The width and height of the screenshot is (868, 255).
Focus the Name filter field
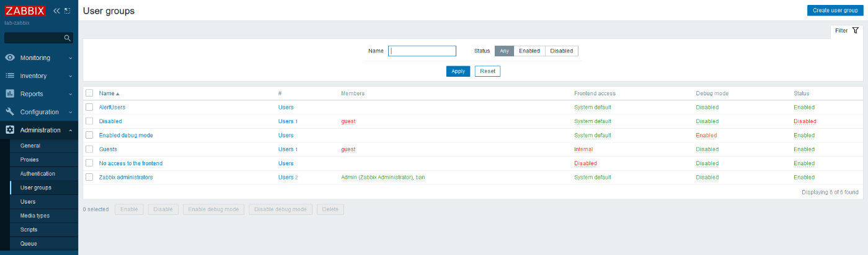[x=422, y=51]
